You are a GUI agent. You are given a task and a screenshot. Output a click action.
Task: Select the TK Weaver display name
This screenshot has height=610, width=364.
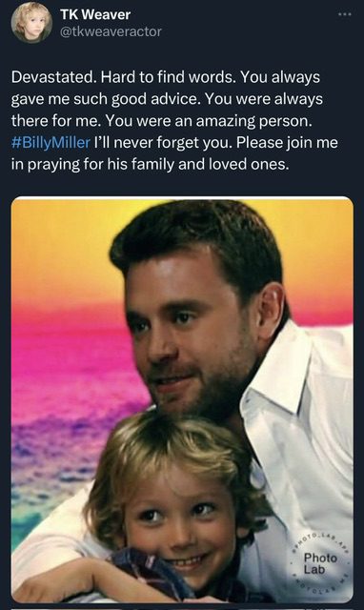[x=95, y=14]
